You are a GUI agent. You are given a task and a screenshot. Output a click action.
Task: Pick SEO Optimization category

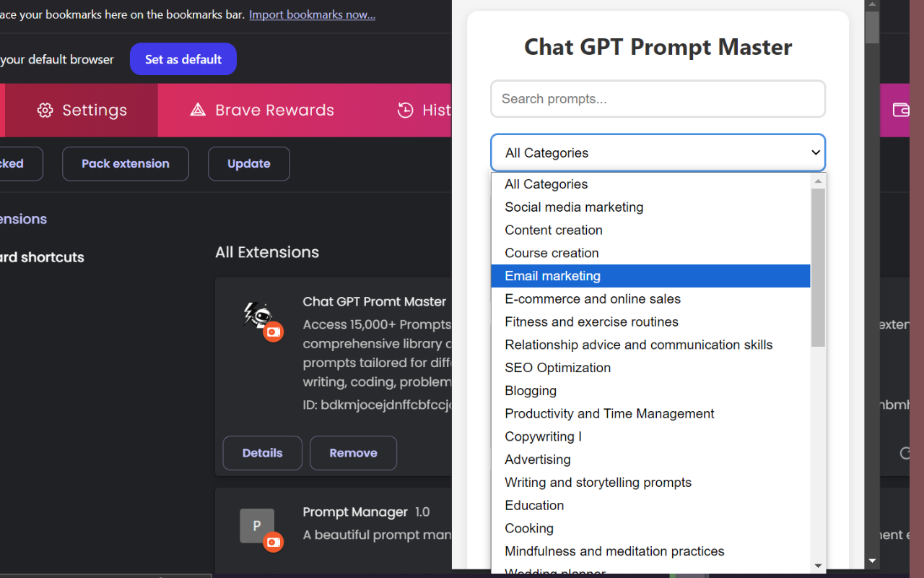click(650, 368)
